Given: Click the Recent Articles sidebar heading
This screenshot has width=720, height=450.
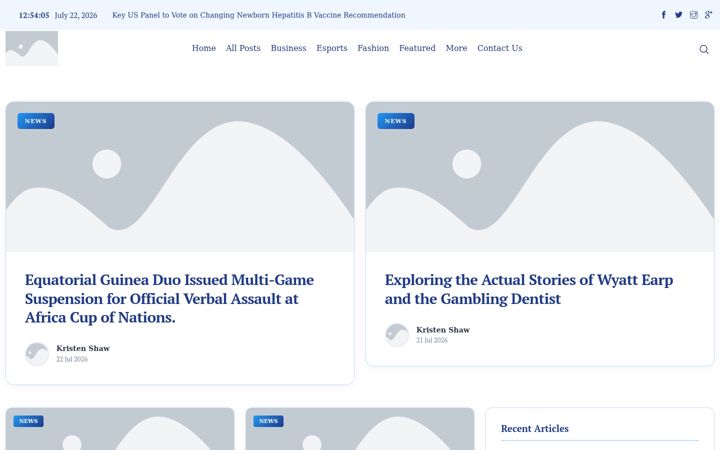Looking at the screenshot, I should 534,428.
